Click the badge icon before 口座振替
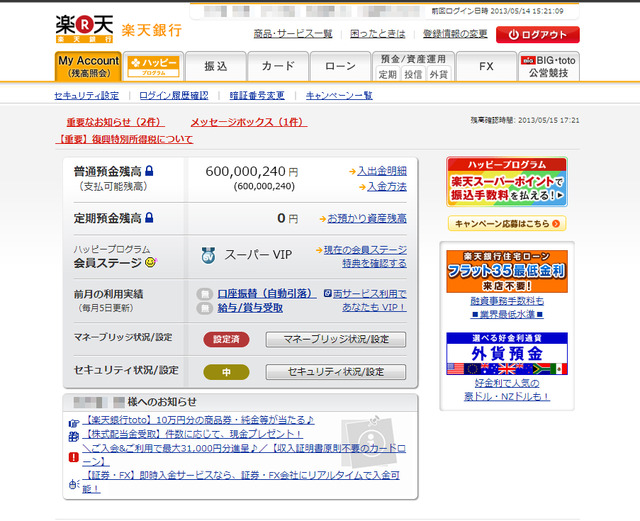640x521 pixels. 204,294
